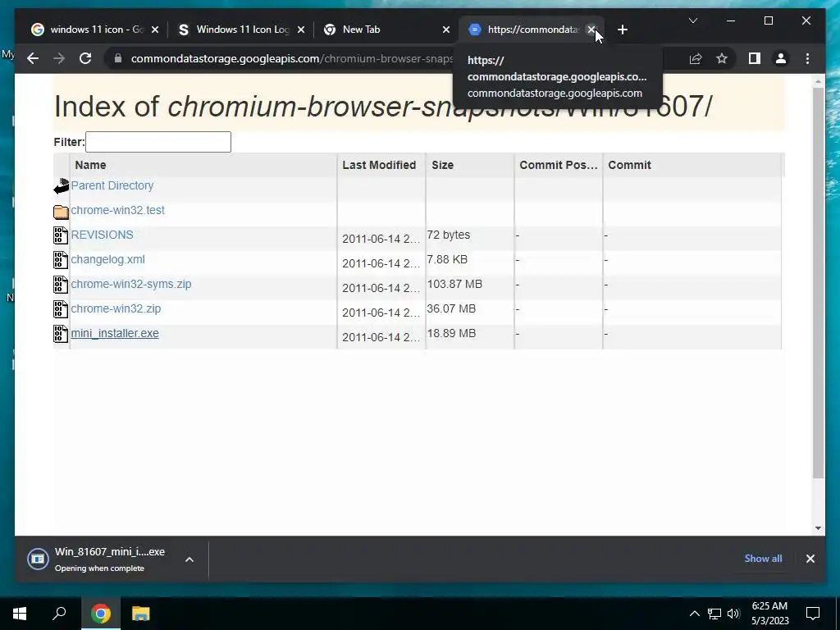
Task: Close the New Tab tab
Action: (445, 30)
